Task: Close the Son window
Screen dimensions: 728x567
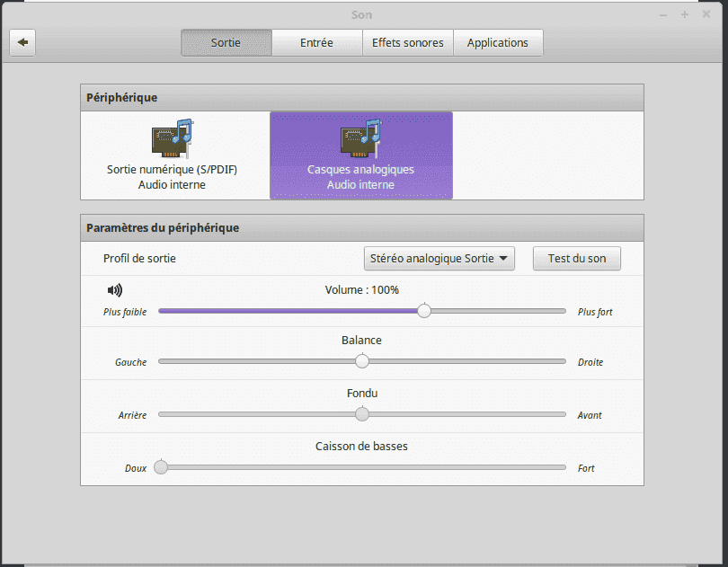Action: coord(706,14)
